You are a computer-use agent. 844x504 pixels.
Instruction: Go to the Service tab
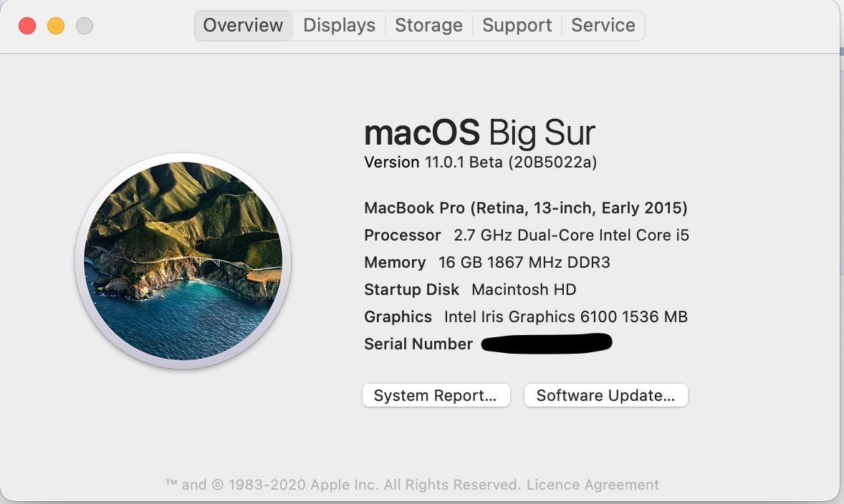pyautogui.click(x=603, y=26)
